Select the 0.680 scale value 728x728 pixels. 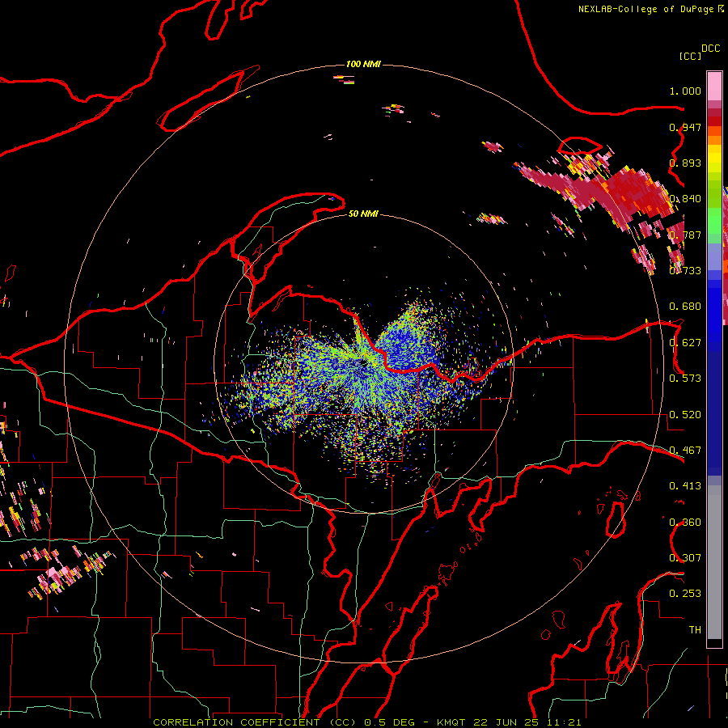(x=685, y=307)
